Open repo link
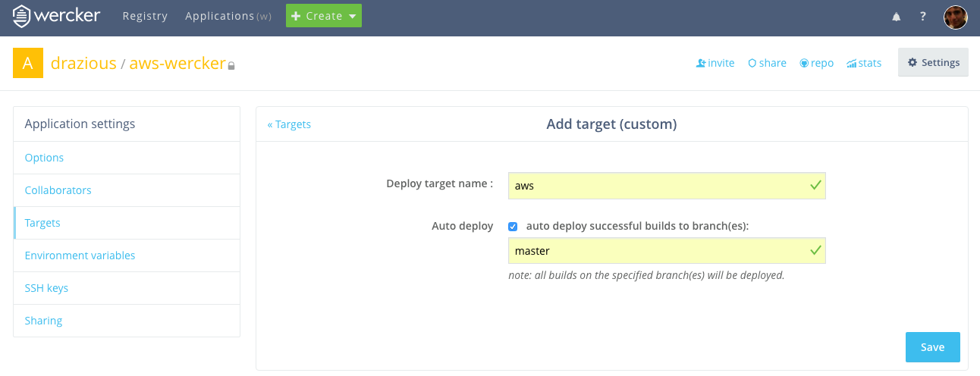 816,63
